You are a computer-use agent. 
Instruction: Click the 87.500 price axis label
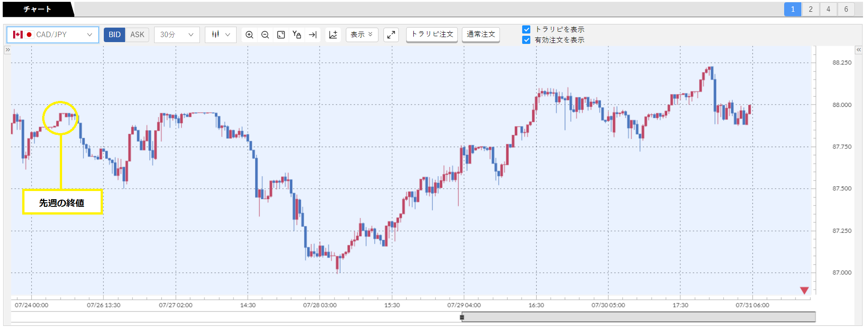click(x=842, y=188)
